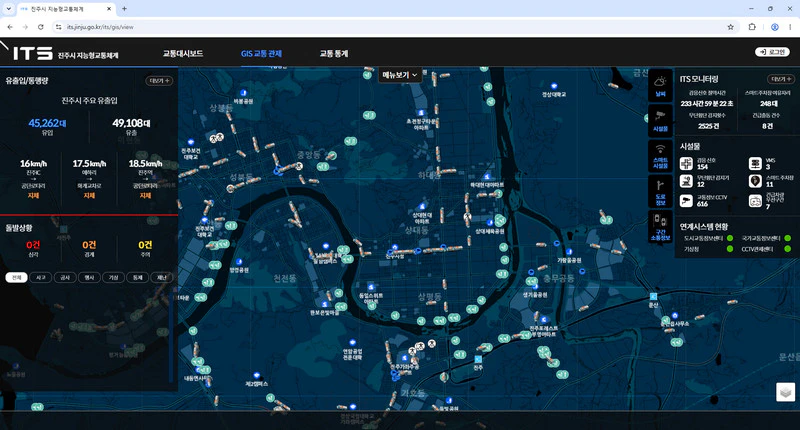Click the 17.5km/h speed entry
Screen dimensions: 800x430
click(89, 178)
